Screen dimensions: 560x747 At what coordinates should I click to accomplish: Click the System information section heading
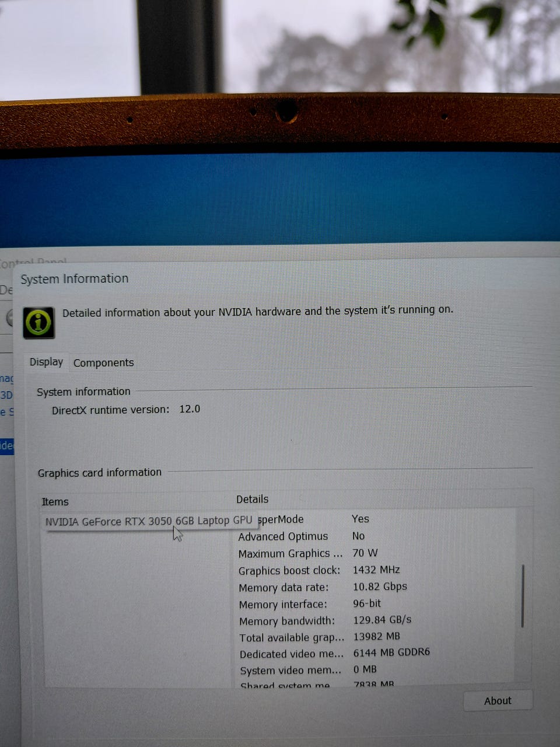83,392
